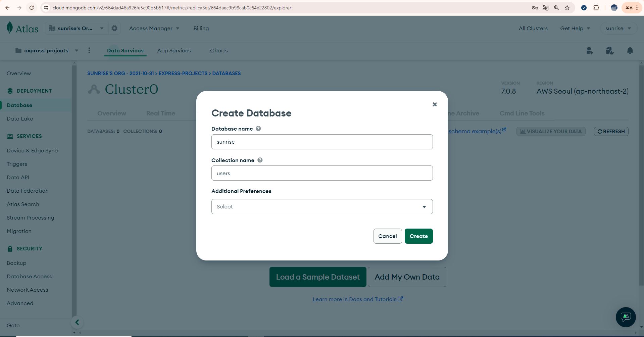
Task: Open the support chat bubble icon
Action: pyautogui.click(x=626, y=317)
